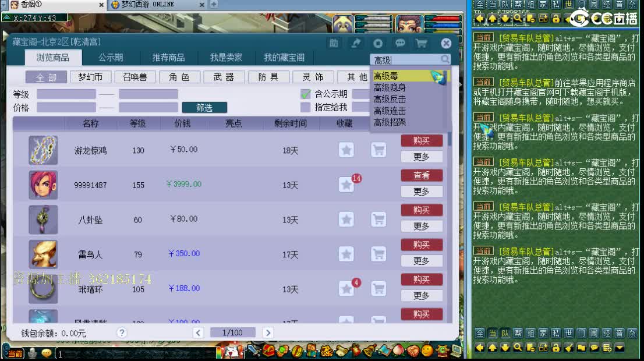Screen dimensions: 644x361
Task: Open 更多 options for 珑瑁环
Action: click(422, 296)
